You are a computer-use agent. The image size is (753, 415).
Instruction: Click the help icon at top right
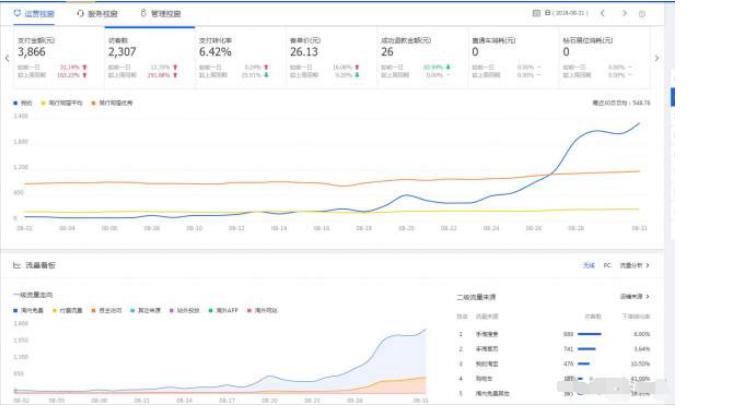click(642, 14)
